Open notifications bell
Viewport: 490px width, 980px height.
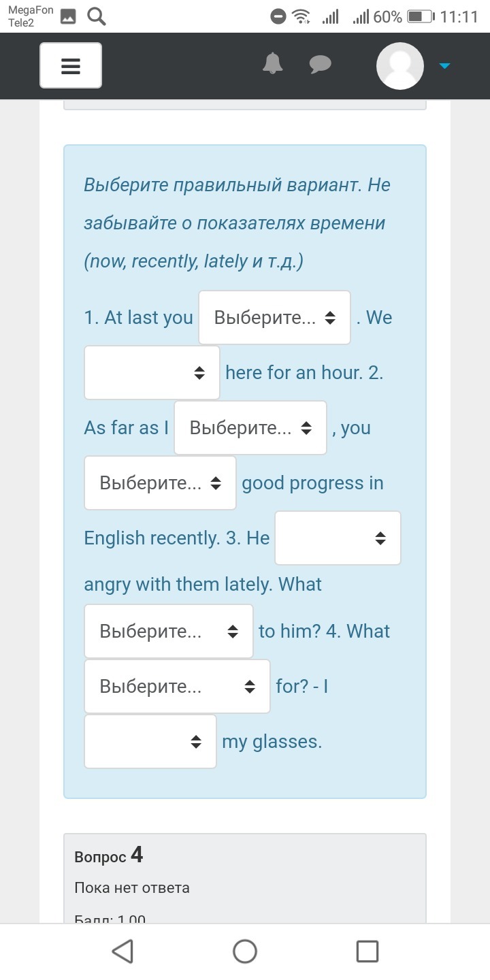pyautogui.click(x=273, y=63)
